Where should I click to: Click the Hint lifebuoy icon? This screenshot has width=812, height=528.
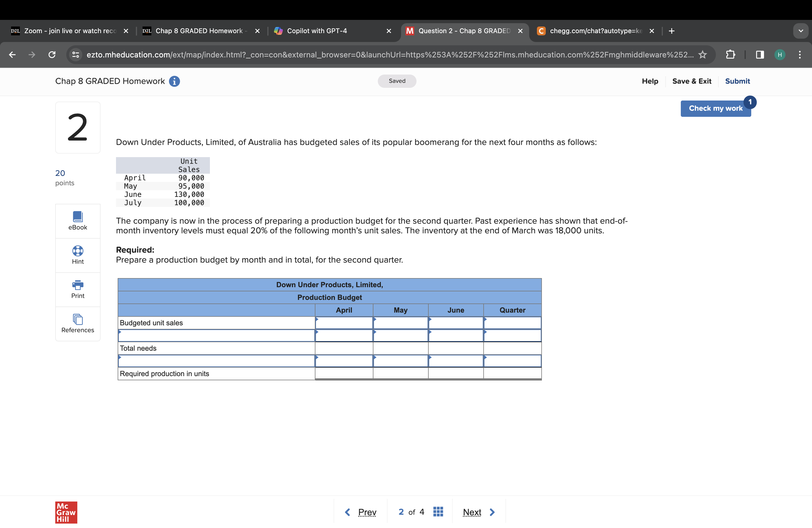78,251
